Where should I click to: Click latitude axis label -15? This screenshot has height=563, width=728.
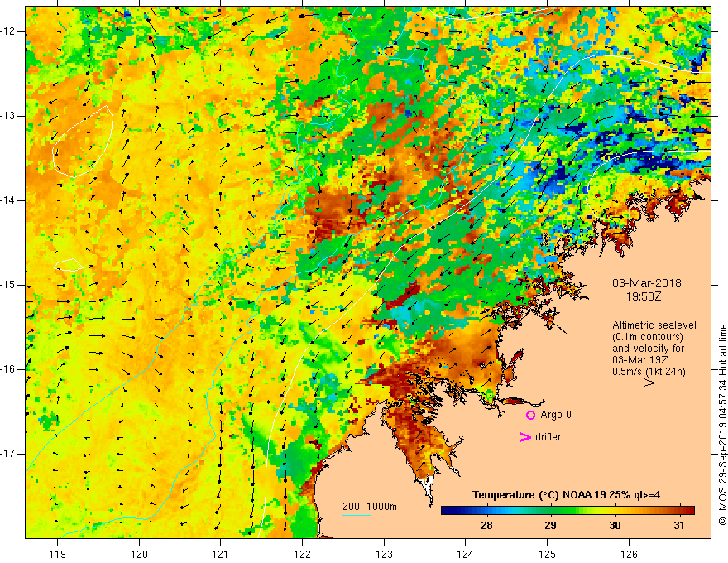pyautogui.click(x=8, y=285)
